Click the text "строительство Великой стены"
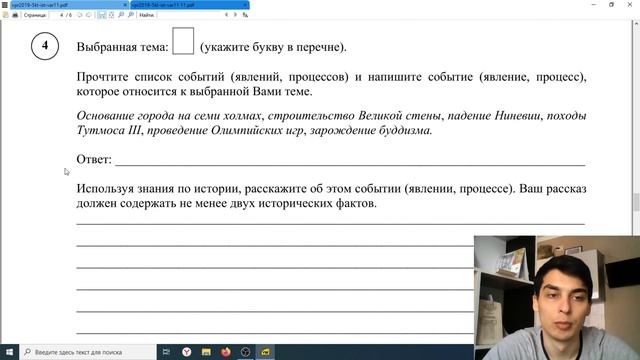The height and width of the screenshot is (360, 640). pyautogui.click(x=354, y=116)
